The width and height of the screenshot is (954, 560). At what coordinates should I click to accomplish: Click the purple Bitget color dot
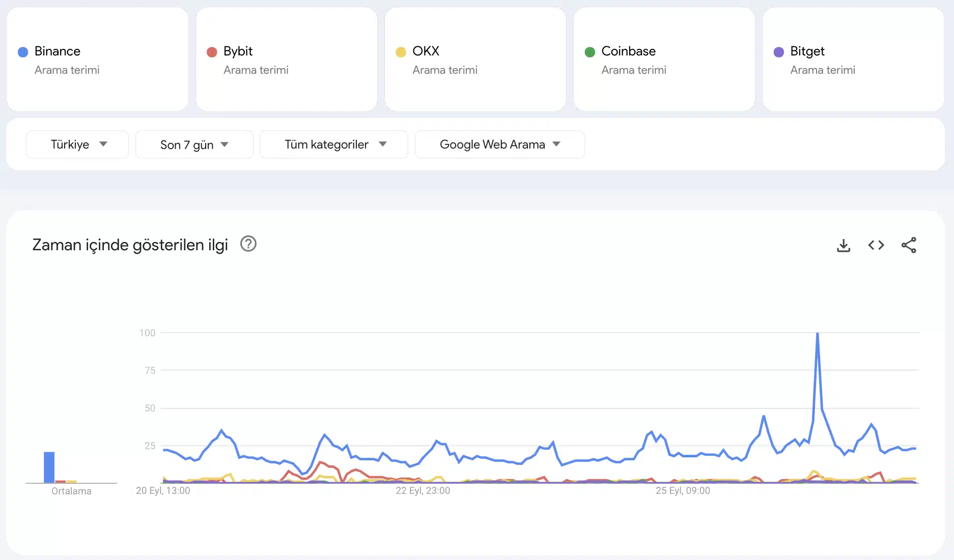click(x=779, y=52)
